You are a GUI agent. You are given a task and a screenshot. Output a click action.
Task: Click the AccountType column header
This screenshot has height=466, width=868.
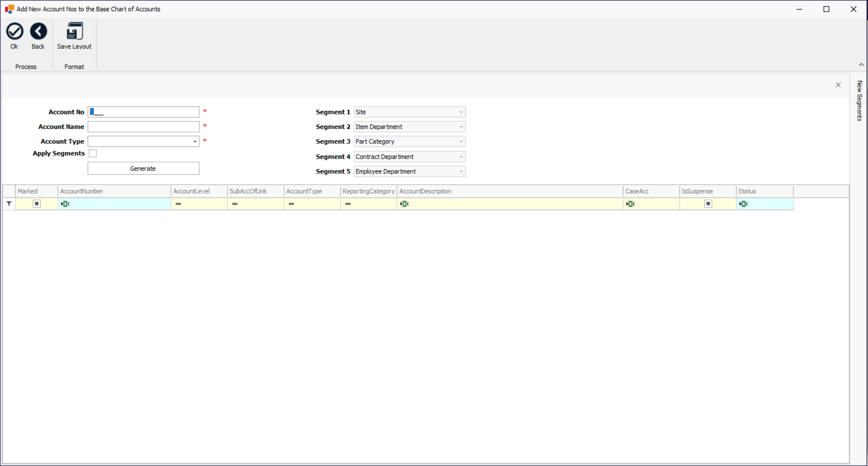click(x=312, y=191)
